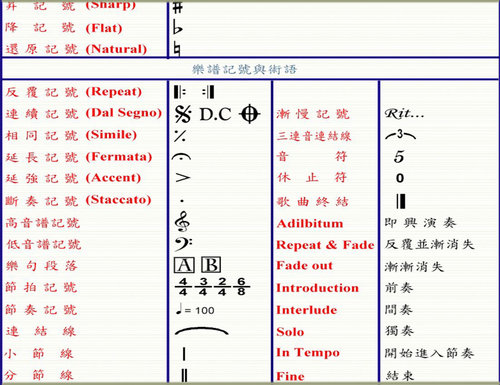
Task: Click the 低音譜記號 label
Action: tap(44, 244)
